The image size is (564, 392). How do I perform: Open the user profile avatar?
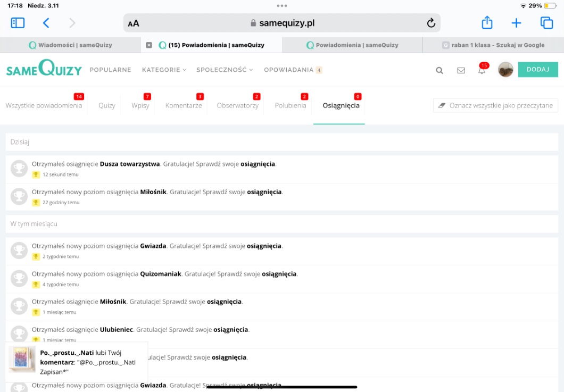click(x=505, y=70)
